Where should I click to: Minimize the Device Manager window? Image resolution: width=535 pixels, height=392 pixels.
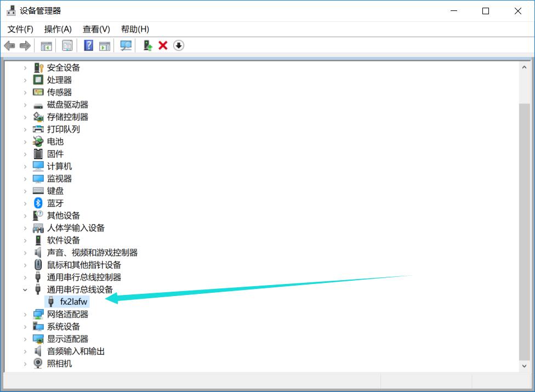click(x=454, y=11)
